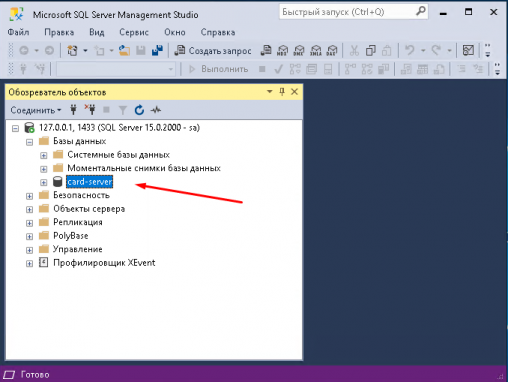Click the connect plug icon in Object Explorer

click(x=73, y=110)
